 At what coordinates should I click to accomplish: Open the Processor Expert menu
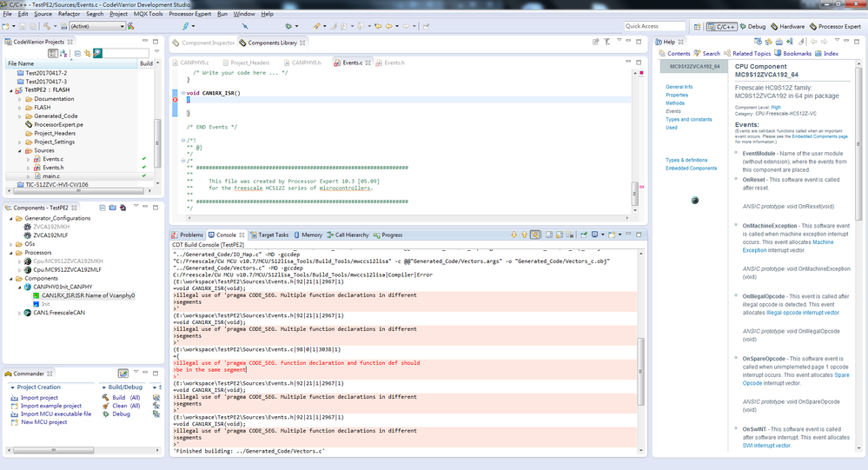[190, 14]
